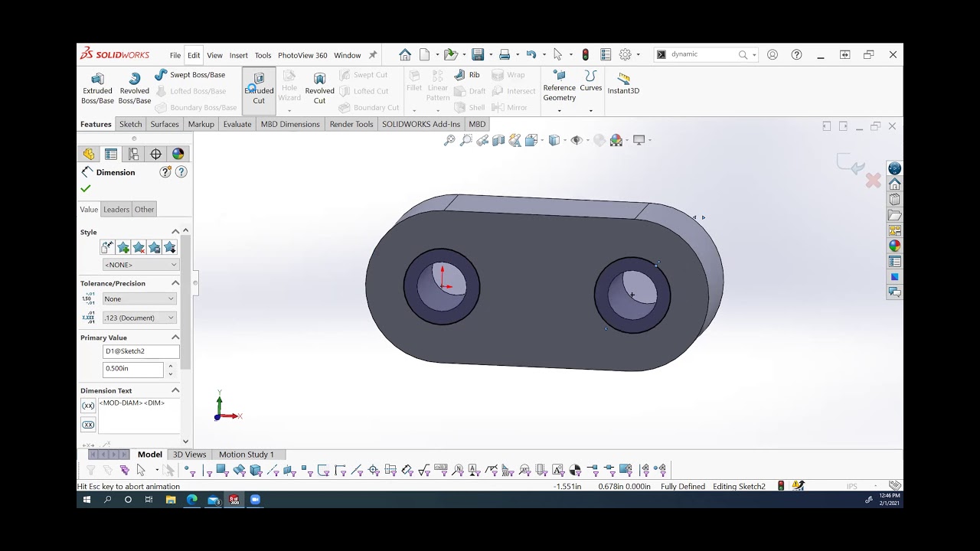Image resolution: width=980 pixels, height=551 pixels.
Task: Open Edit Appearance color sphere icon
Action: 616,140
